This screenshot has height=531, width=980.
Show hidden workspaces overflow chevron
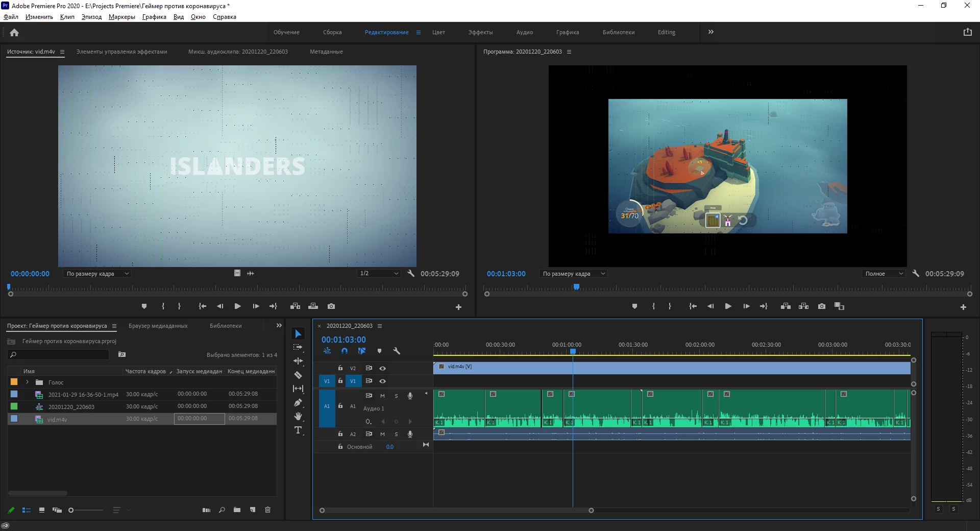(711, 32)
